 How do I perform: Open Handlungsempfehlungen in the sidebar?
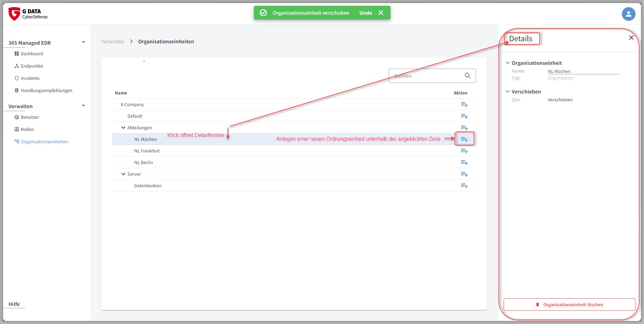[46, 90]
